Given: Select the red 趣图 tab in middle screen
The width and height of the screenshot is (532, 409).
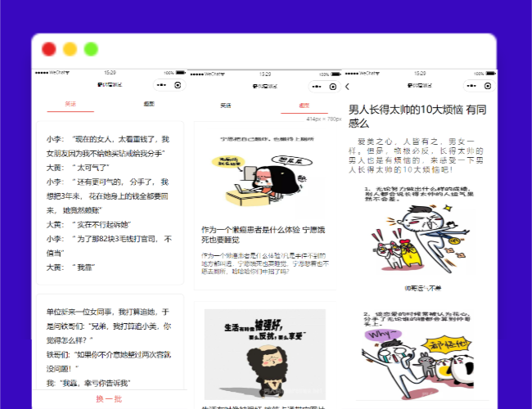Looking at the screenshot, I should (304, 106).
